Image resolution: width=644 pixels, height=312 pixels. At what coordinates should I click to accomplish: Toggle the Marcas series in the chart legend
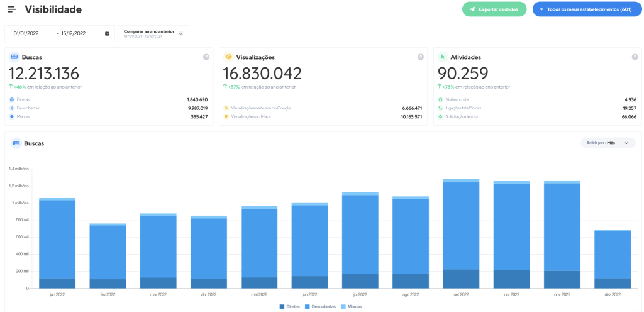(352, 307)
